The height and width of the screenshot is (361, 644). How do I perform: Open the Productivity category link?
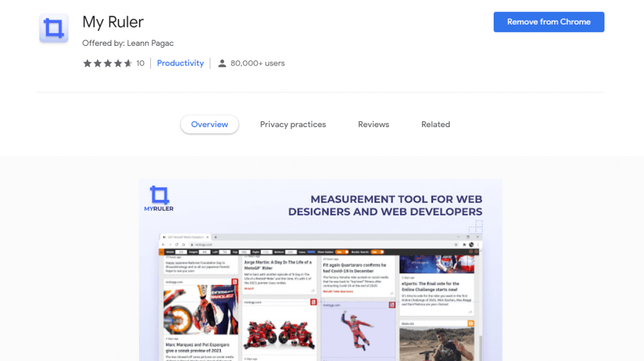coord(180,64)
